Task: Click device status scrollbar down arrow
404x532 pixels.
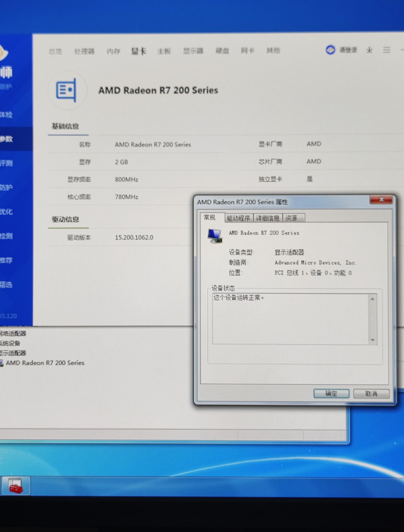Action: pos(372,340)
